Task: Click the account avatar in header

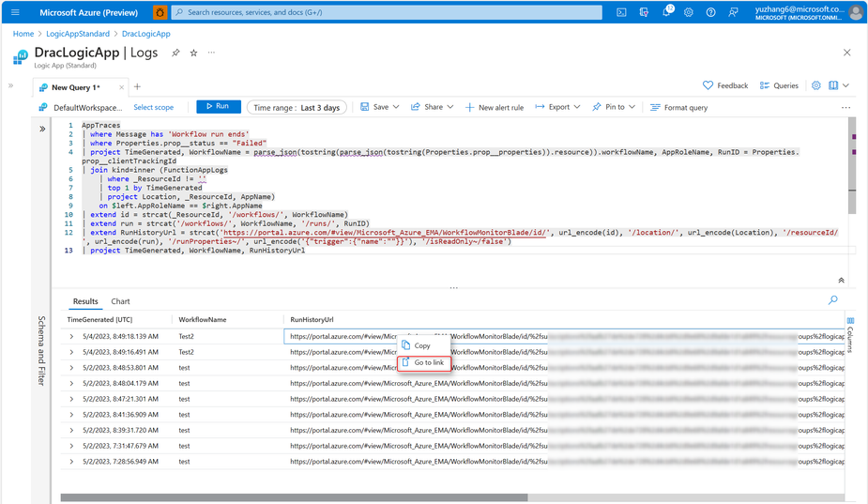Action: click(856, 12)
